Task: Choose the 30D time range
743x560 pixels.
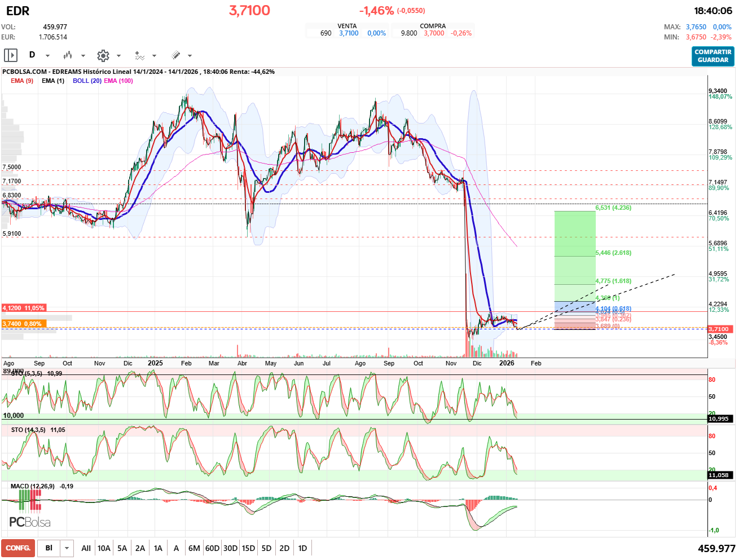Action: 230,548
